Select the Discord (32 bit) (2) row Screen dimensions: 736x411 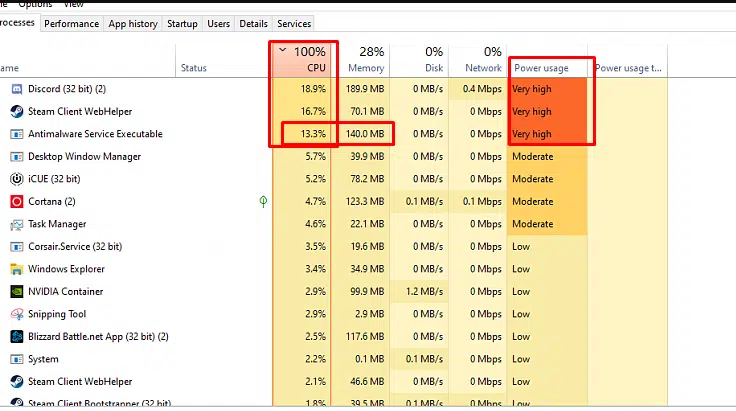pos(333,89)
